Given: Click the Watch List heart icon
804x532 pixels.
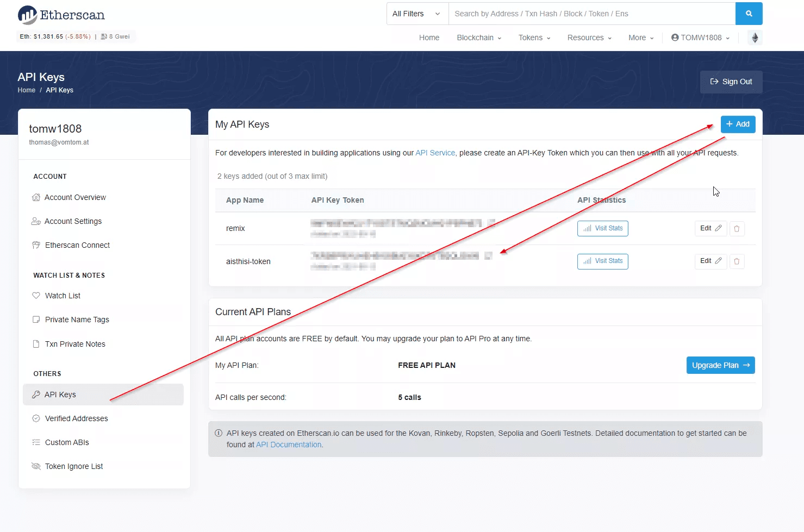Looking at the screenshot, I should (36, 296).
